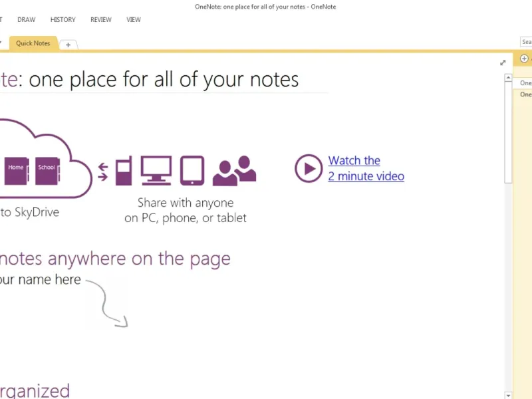The width and height of the screenshot is (532, 399).
Task: Click the 'on PC, phone, or tablet' text
Action: click(x=186, y=218)
